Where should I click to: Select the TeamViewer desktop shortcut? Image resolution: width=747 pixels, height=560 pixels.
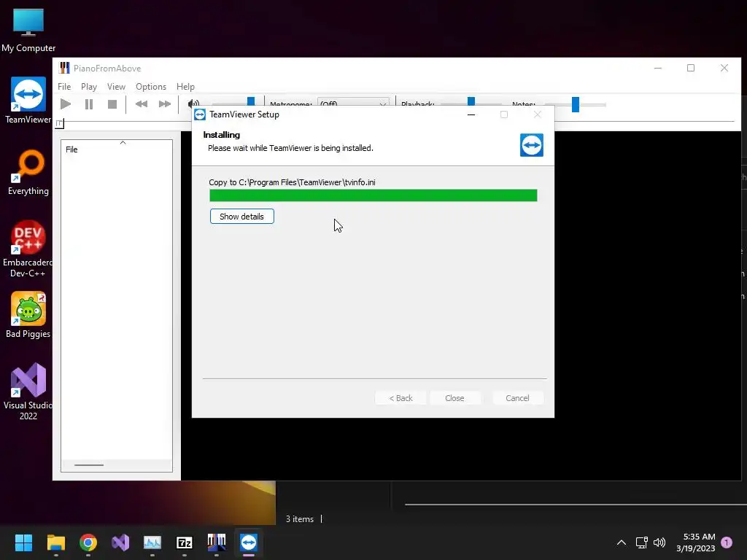(x=28, y=101)
